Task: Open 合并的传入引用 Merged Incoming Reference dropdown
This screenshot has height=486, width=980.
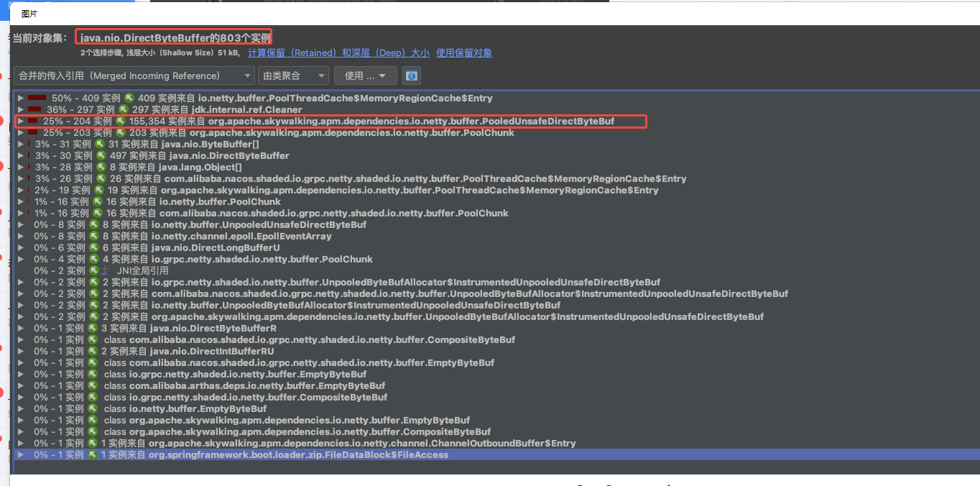Action: click(134, 75)
